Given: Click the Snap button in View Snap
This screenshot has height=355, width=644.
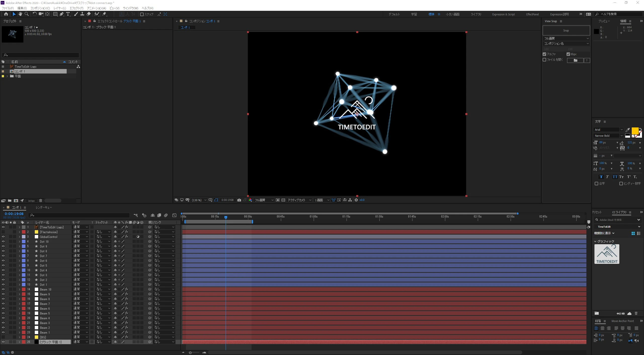Looking at the screenshot, I should coord(566,30).
